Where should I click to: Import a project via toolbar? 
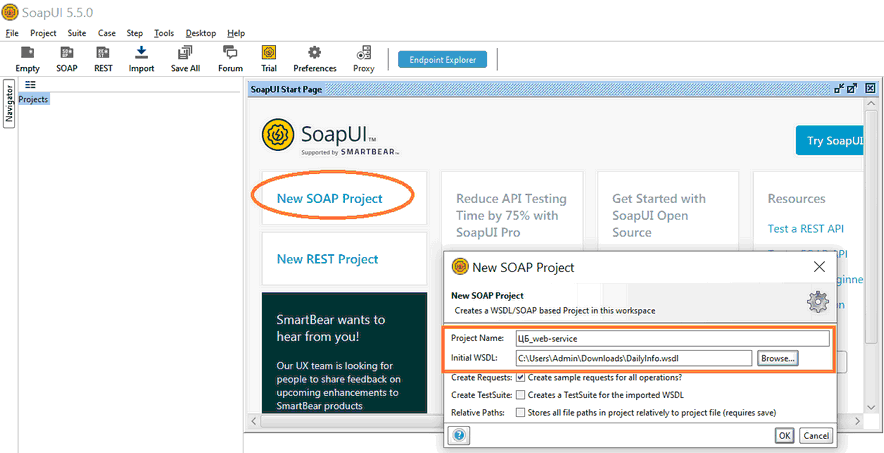click(x=142, y=59)
